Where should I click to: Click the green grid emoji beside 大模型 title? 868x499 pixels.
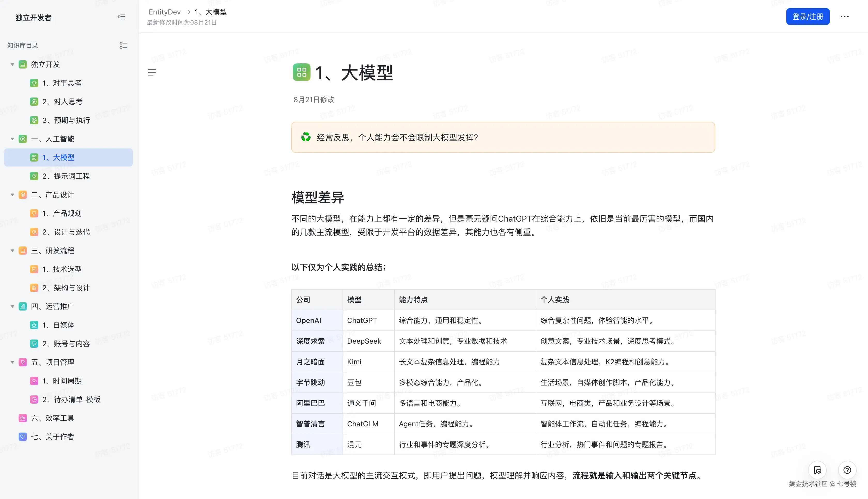click(301, 72)
